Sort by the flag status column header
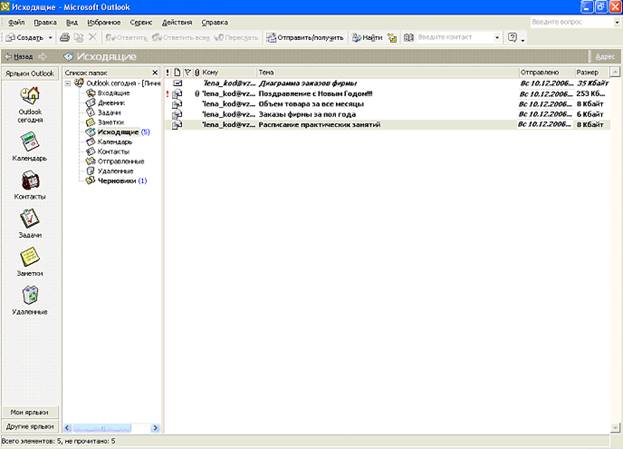The width and height of the screenshot is (623, 449). (x=188, y=72)
